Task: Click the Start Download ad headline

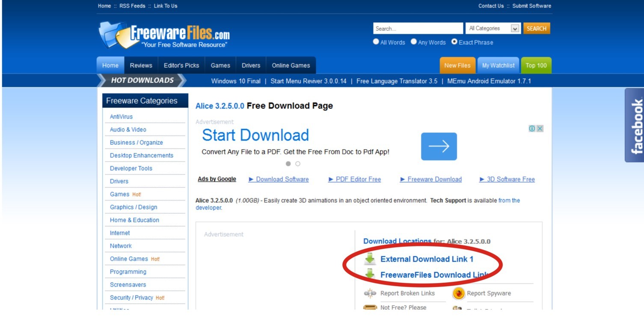Action: [x=255, y=135]
